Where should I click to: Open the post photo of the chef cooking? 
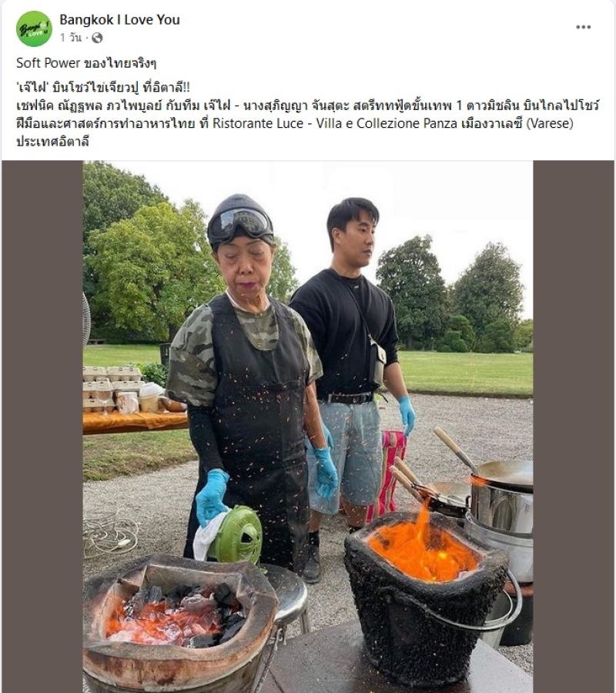coord(307,427)
